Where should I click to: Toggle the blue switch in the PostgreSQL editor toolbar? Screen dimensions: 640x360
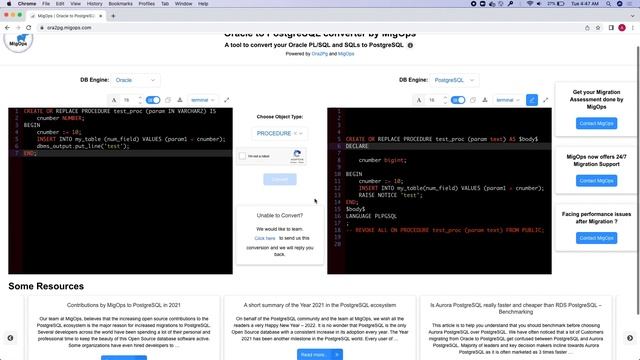point(458,100)
